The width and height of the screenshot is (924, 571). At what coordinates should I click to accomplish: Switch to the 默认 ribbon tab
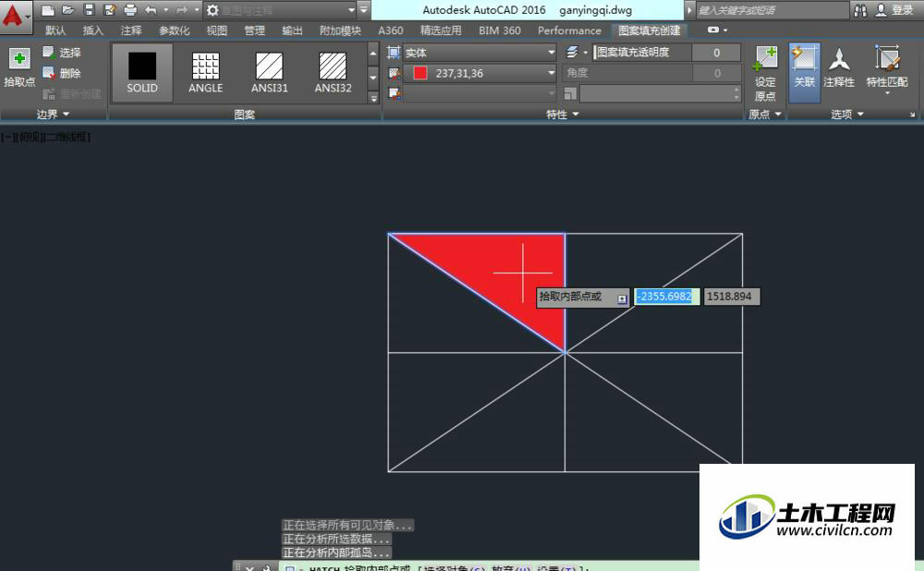tap(55, 30)
